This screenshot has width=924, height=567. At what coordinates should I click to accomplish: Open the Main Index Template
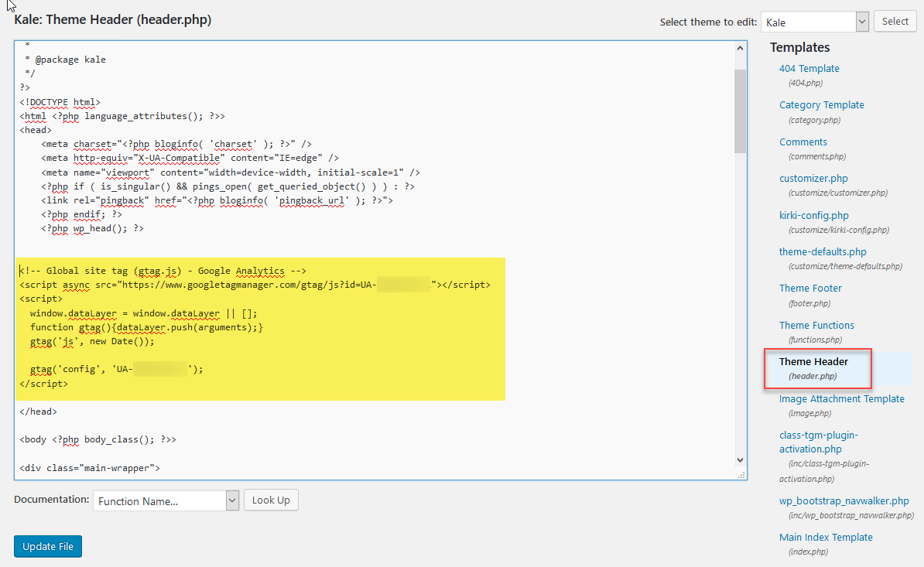tap(826, 538)
